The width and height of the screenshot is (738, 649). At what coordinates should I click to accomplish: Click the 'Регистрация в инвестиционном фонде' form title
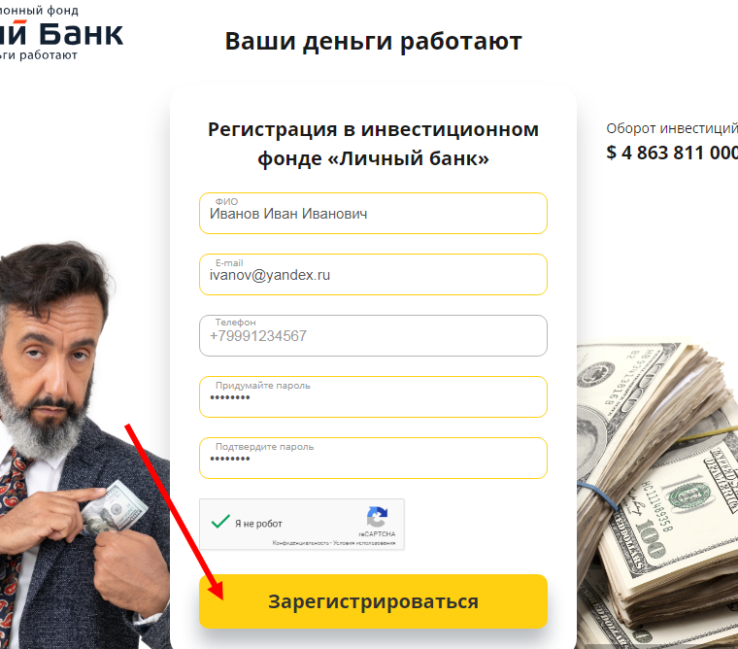click(x=373, y=144)
